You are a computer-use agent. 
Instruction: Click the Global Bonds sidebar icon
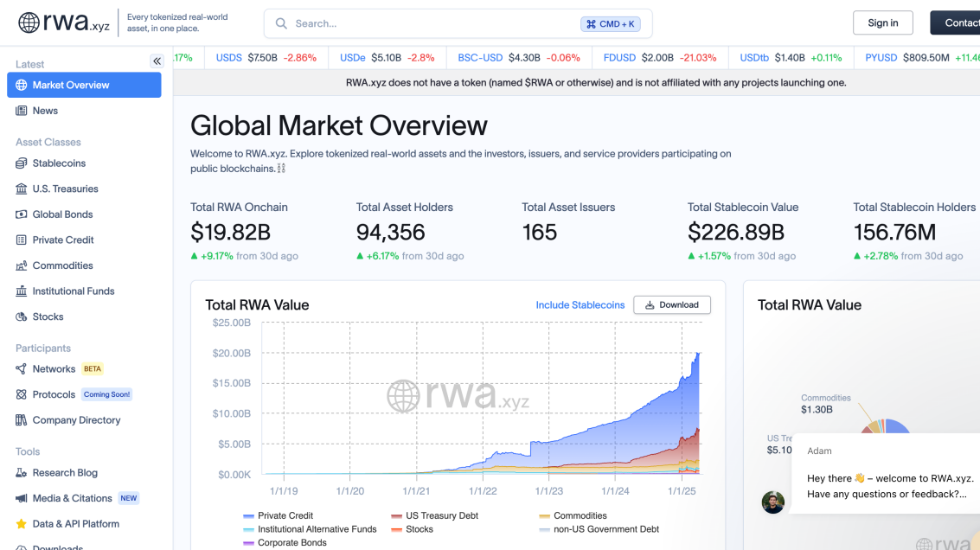22,214
